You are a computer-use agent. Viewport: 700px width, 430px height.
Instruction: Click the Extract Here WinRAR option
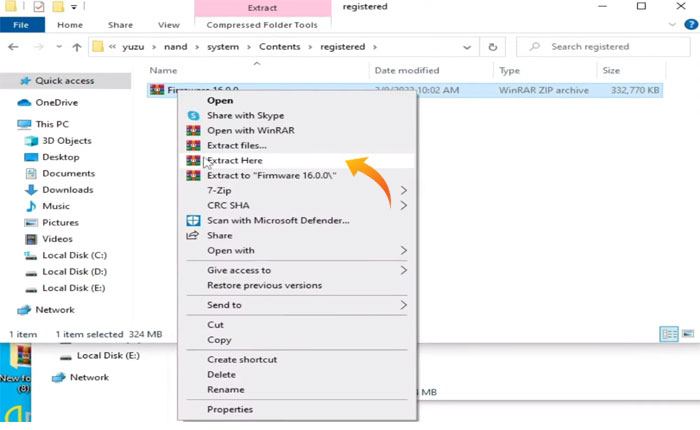coord(234,160)
